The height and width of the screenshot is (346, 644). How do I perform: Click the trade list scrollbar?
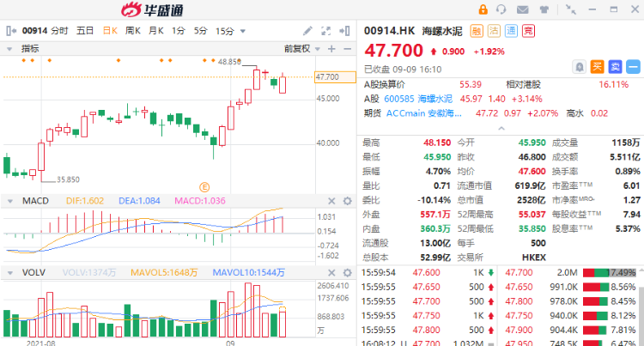tap(641, 315)
